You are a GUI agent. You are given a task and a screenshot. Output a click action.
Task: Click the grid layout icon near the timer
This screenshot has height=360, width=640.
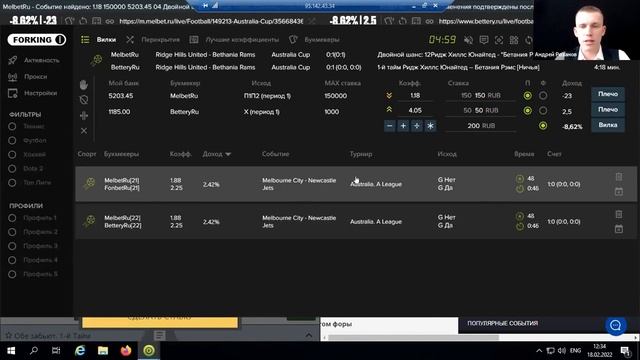click(x=514, y=40)
